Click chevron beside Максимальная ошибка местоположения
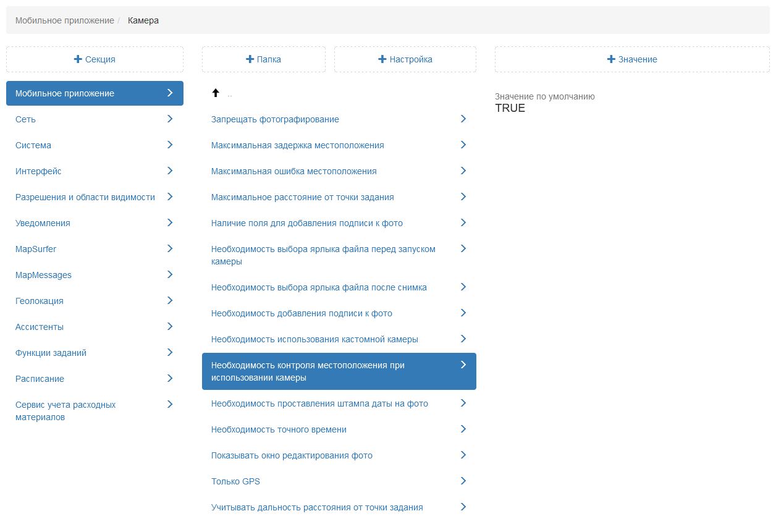 463,171
